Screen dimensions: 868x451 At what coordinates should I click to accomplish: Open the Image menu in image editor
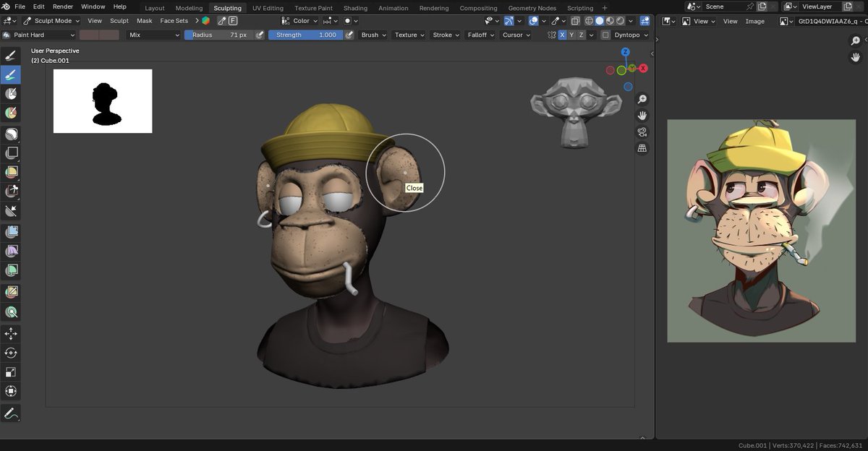click(x=755, y=21)
